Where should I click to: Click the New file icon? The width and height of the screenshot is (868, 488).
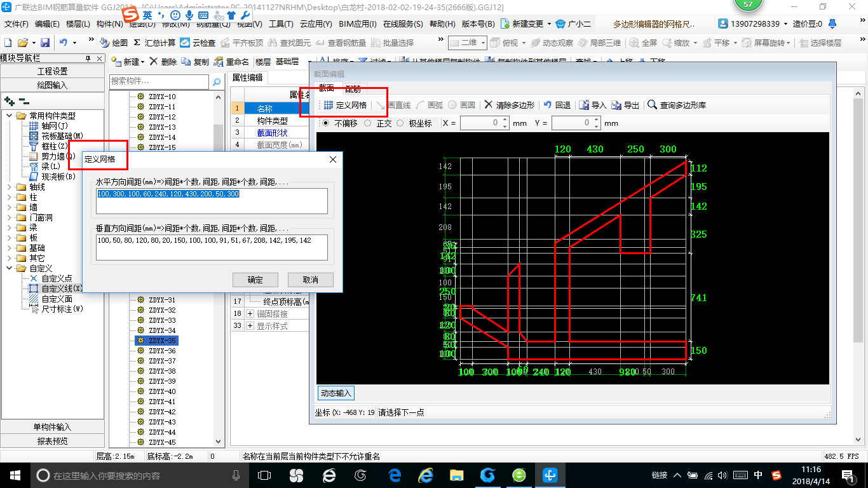point(8,43)
